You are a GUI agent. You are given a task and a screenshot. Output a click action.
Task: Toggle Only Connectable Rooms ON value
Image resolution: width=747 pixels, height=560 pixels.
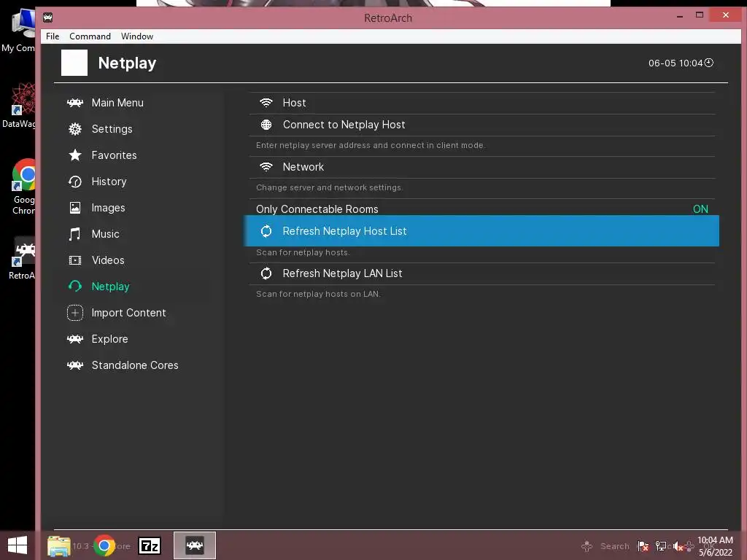[700, 209]
